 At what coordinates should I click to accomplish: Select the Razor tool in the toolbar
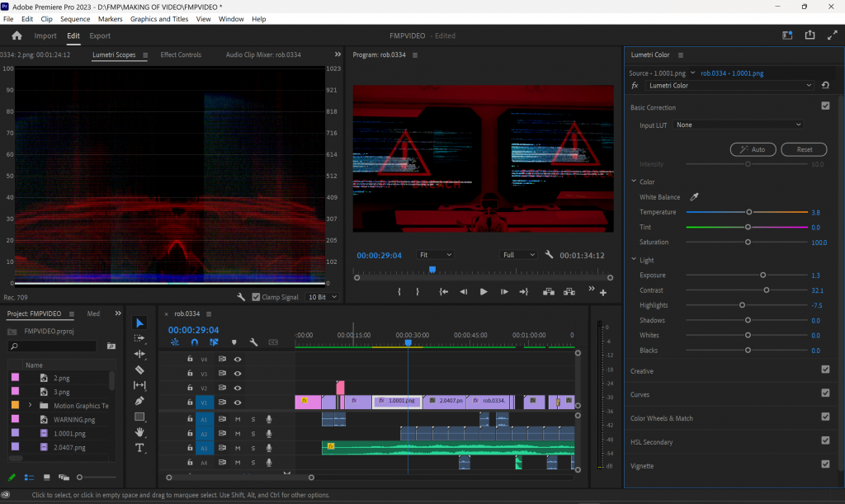[139, 370]
